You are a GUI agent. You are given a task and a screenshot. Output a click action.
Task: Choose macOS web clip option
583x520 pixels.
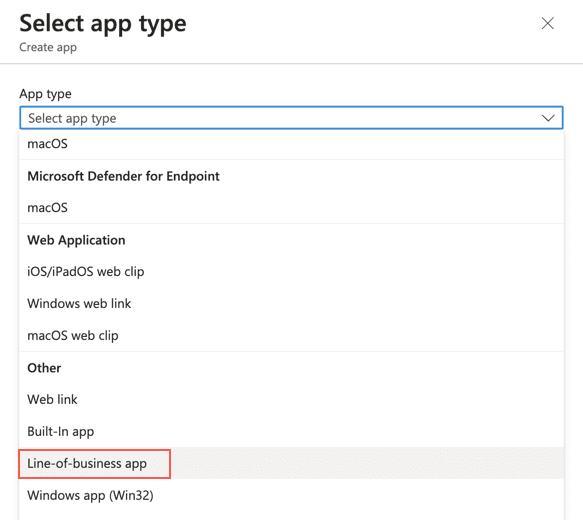coord(292,335)
